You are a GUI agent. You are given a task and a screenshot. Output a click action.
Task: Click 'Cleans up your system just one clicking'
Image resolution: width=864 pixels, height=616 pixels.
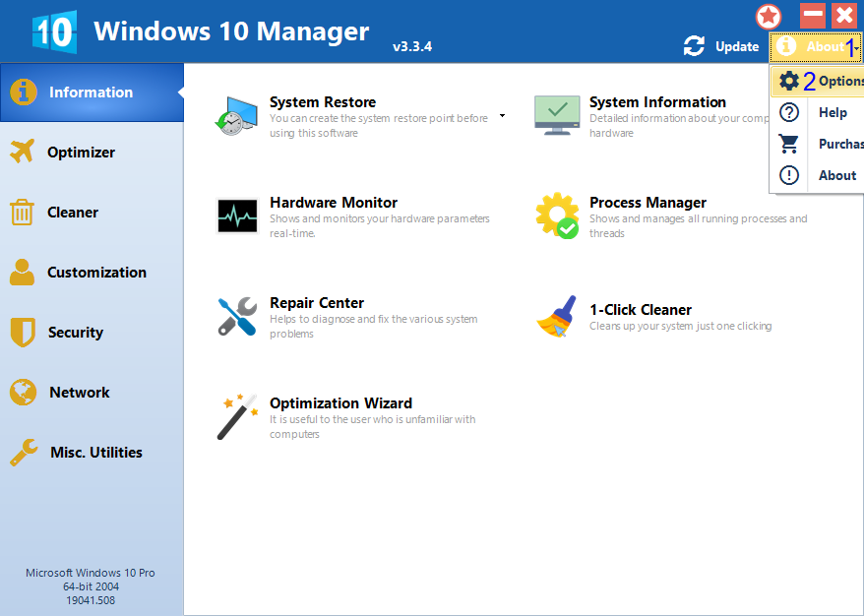[x=681, y=326]
